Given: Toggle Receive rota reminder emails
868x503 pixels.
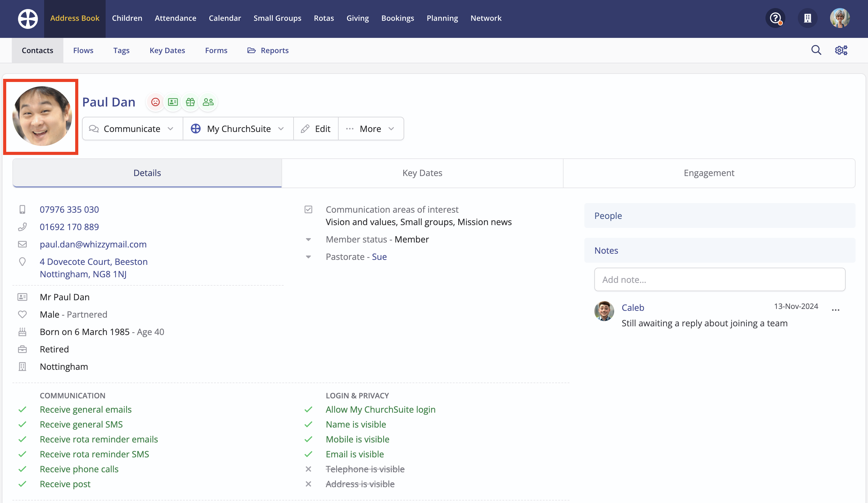Looking at the screenshot, I should (x=99, y=439).
